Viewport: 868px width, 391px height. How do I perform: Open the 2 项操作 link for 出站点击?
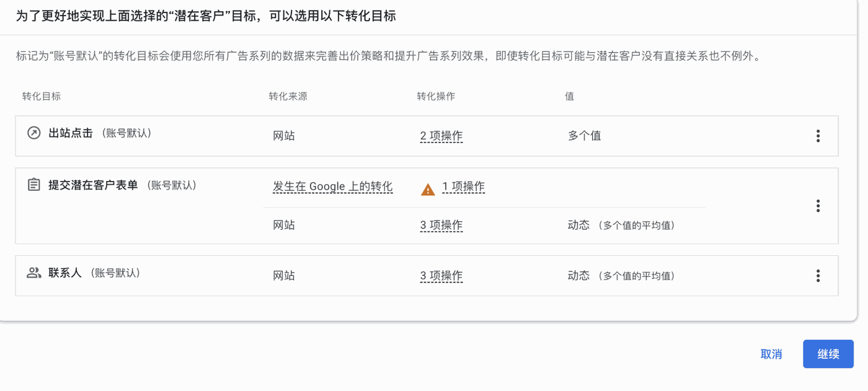pyautogui.click(x=441, y=136)
